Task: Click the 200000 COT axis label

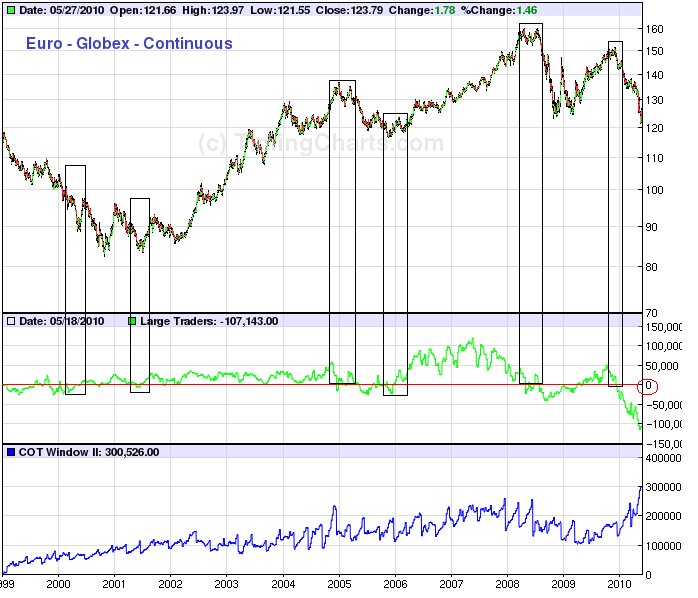Action: pyautogui.click(x=663, y=517)
